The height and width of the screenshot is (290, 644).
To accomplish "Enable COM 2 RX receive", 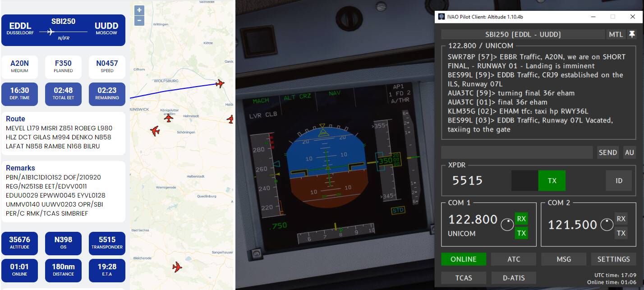I will tap(621, 219).
